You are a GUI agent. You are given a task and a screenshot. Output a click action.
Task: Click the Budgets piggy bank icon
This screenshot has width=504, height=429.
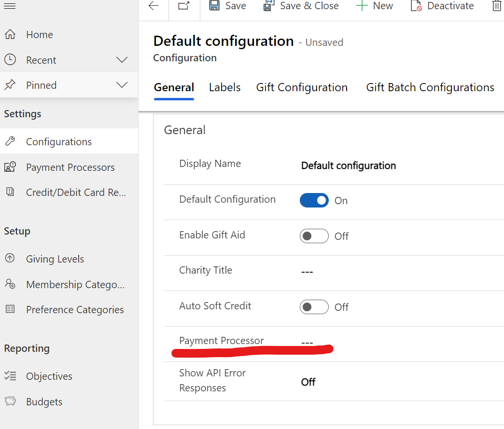(x=10, y=401)
